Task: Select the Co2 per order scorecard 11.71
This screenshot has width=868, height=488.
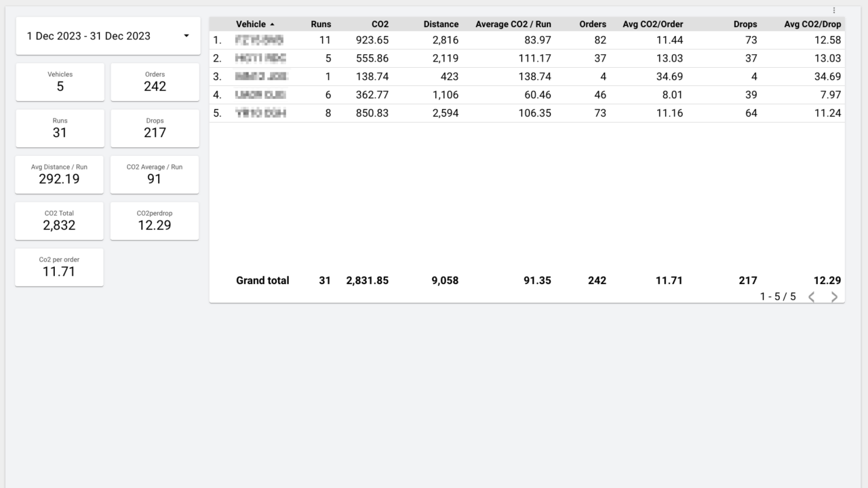Action: (x=59, y=266)
